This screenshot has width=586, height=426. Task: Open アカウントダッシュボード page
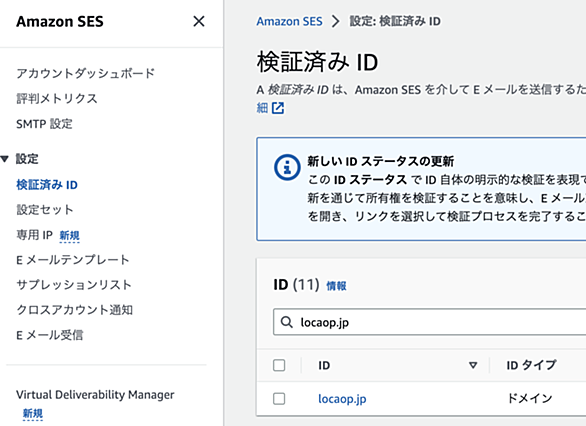85,73
